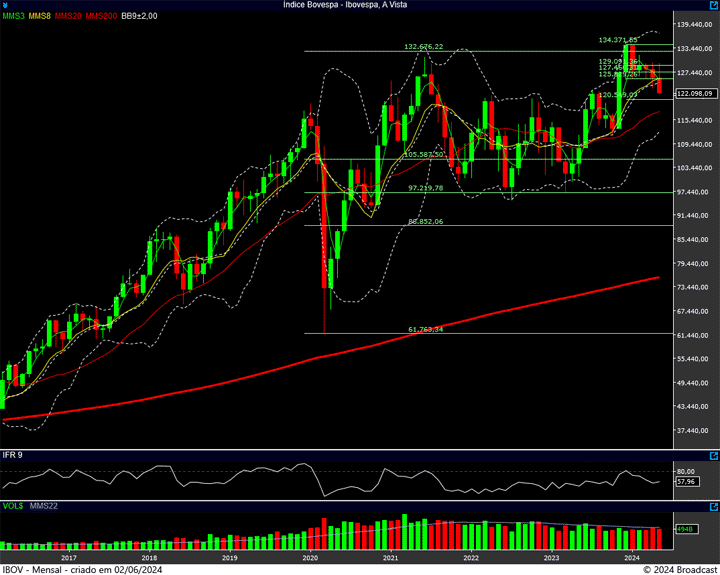720x575 pixels.
Task: Click the 2023 marker on the time axis
Action: (x=551, y=557)
